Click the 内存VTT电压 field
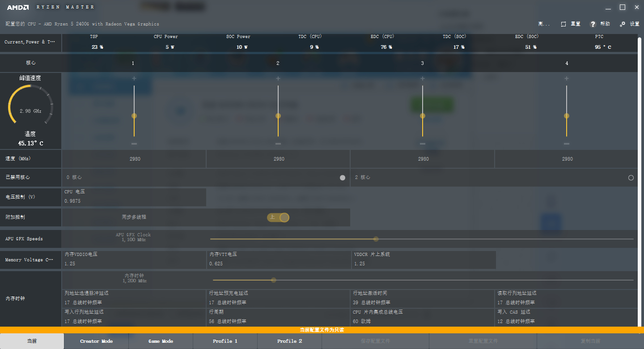Image resolution: width=644 pixels, height=349 pixels. [x=279, y=260]
